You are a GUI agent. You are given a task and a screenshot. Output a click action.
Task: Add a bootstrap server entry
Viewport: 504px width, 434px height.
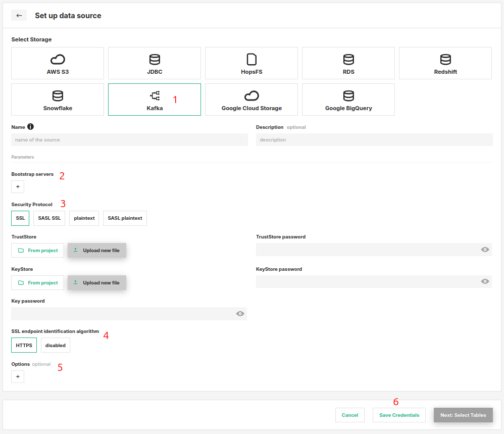18,187
